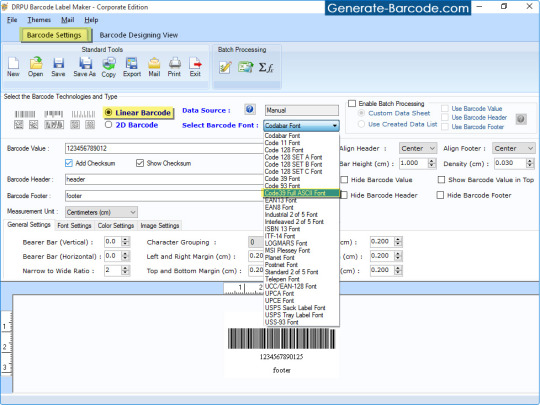Click the batch processing help icon
The height and width of the screenshot is (405, 540).
point(521,119)
